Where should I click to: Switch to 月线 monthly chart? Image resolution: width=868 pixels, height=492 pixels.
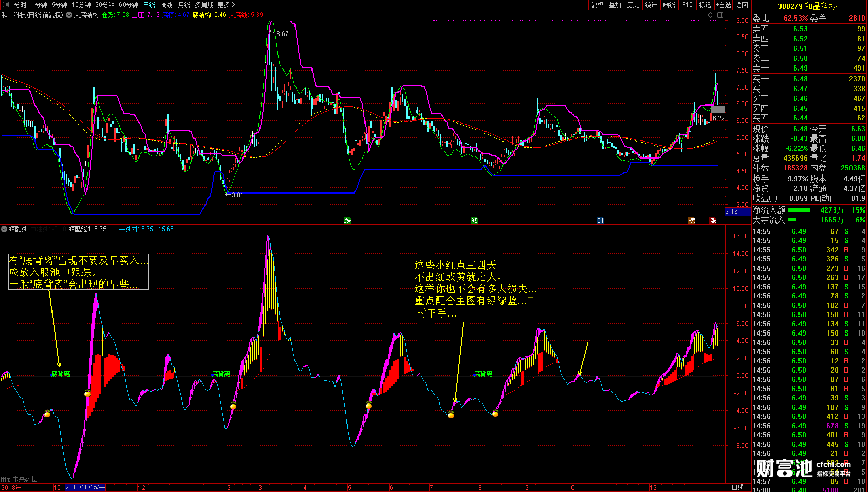point(184,5)
